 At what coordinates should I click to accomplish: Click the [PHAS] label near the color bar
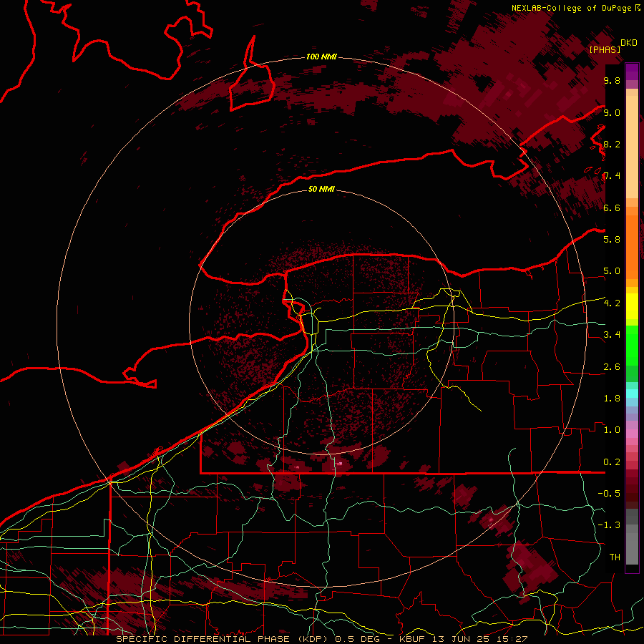[605, 49]
